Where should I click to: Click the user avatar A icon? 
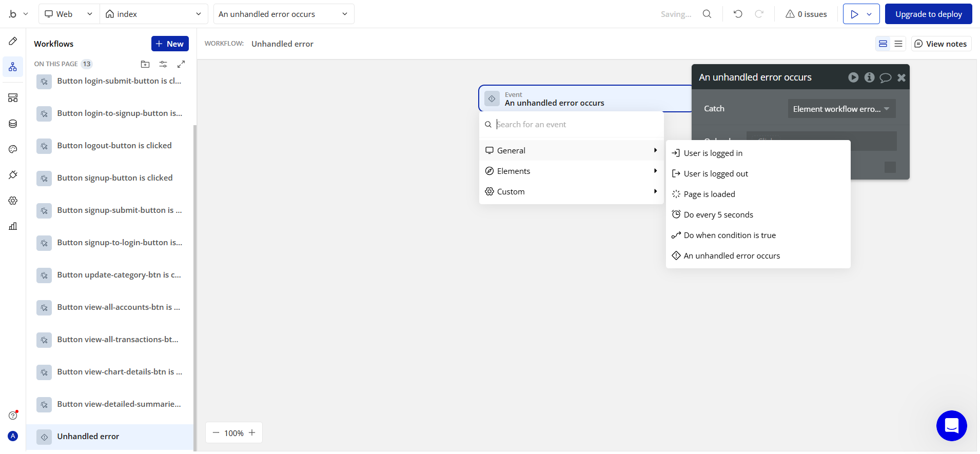tap(13, 436)
